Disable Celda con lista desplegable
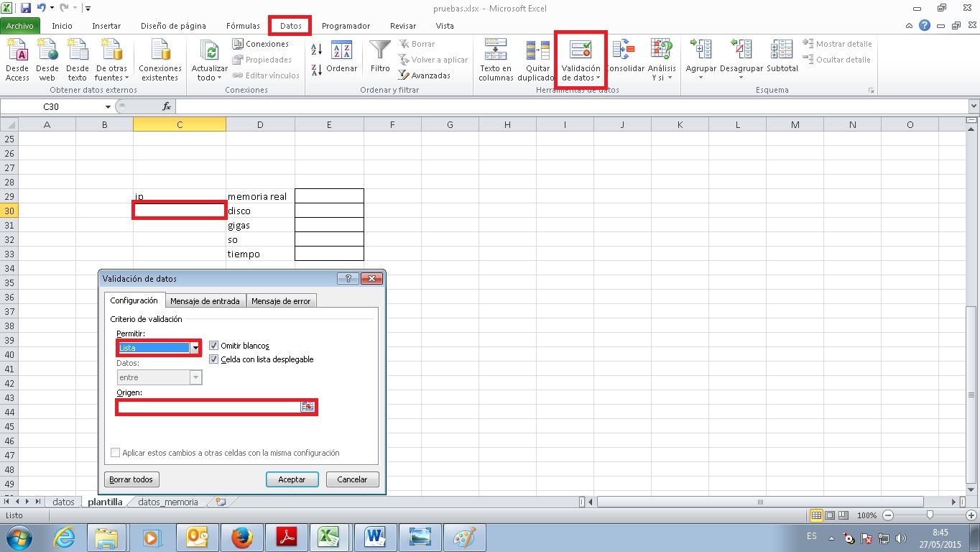This screenshot has height=552, width=980. coord(213,359)
